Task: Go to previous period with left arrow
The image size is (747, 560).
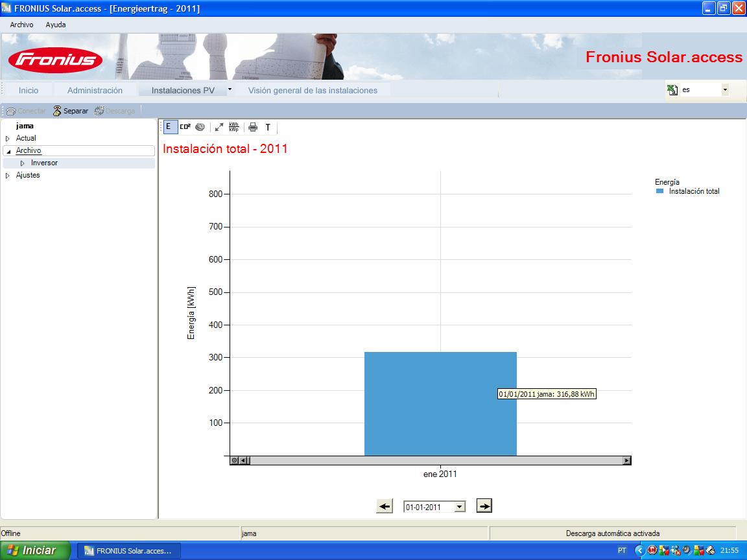Action: pos(385,506)
